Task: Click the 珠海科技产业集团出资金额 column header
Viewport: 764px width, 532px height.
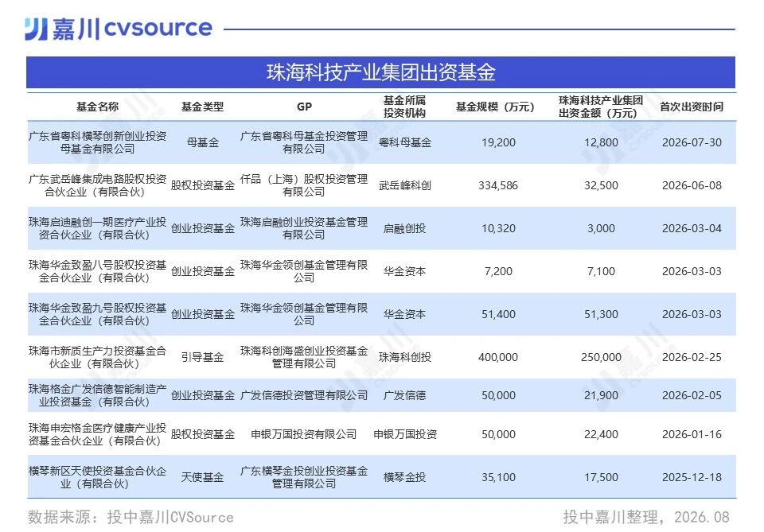Action: click(600, 107)
